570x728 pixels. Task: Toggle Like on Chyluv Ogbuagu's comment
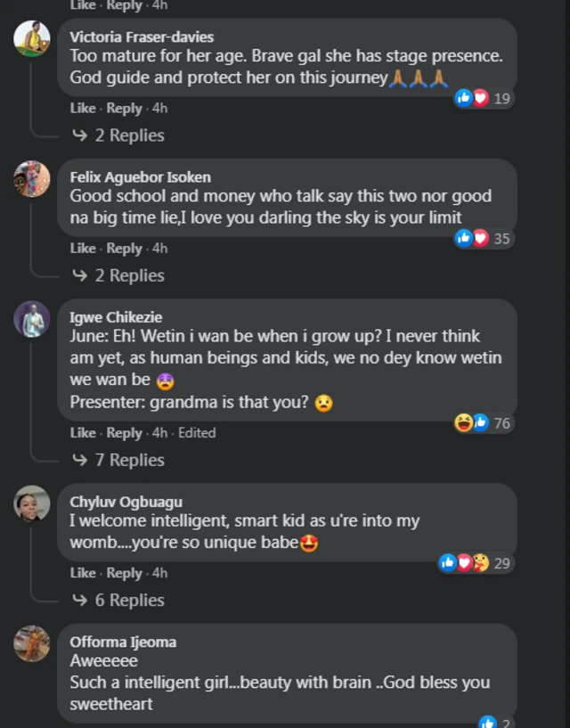pyautogui.click(x=82, y=573)
